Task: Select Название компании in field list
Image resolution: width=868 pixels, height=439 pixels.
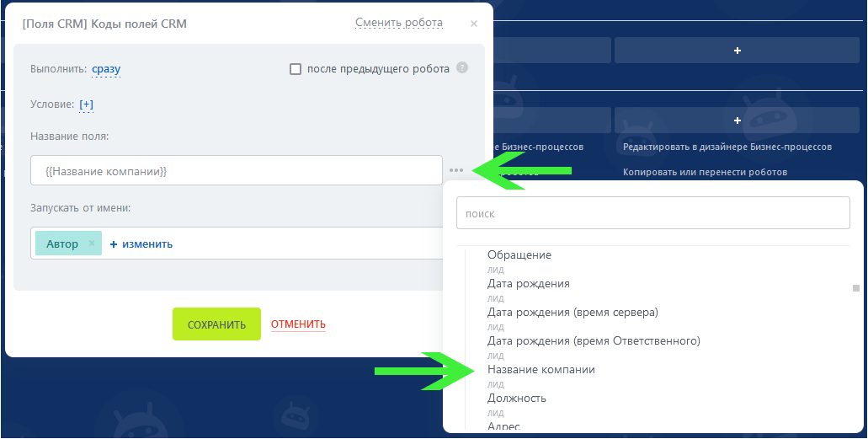Action: point(541,370)
